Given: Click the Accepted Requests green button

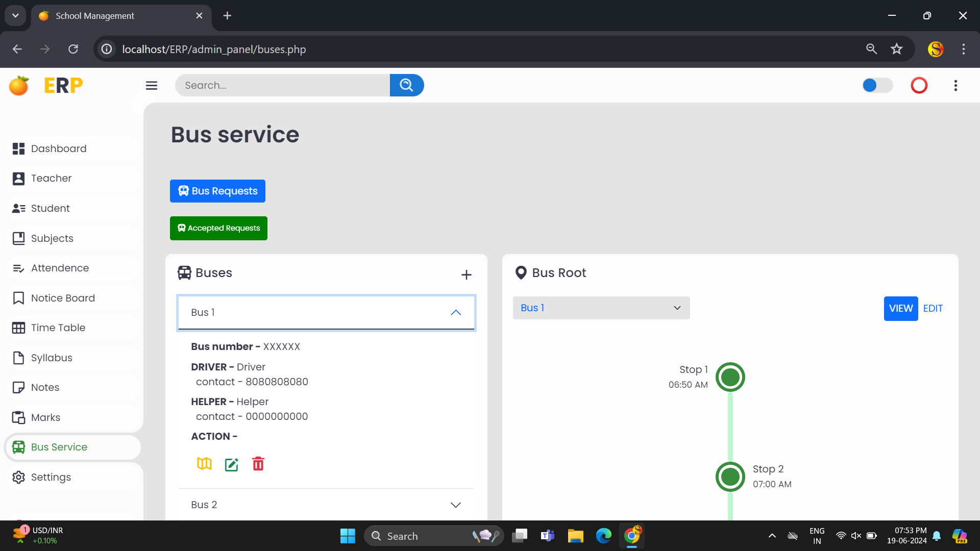Looking at the screenshot, I should (x=219, y=228).
